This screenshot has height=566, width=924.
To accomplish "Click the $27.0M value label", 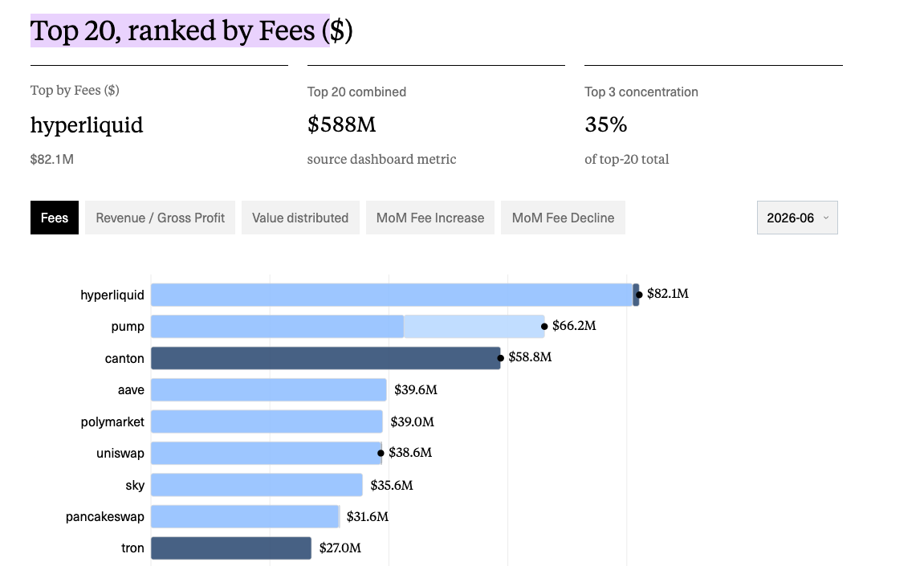I will pos(340,548).
